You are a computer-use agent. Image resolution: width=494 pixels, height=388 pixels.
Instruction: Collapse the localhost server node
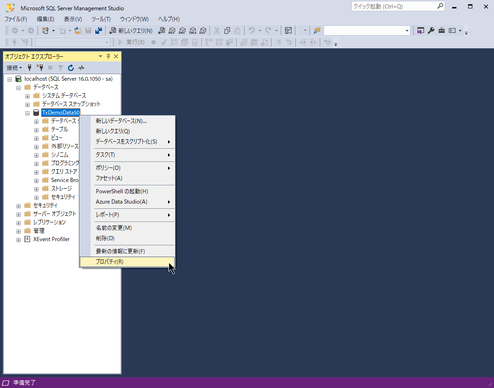(x=10, y=79)
